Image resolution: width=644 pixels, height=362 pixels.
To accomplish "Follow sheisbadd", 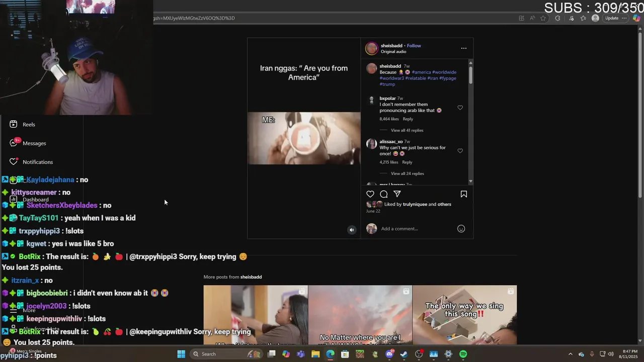I will coord(414,46).
